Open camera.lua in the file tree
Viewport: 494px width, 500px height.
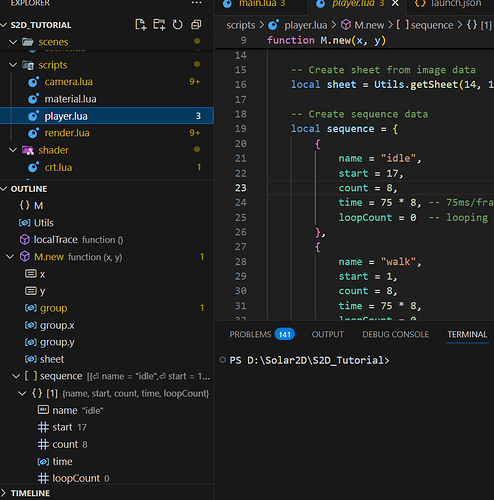click(x=69, y=82)
